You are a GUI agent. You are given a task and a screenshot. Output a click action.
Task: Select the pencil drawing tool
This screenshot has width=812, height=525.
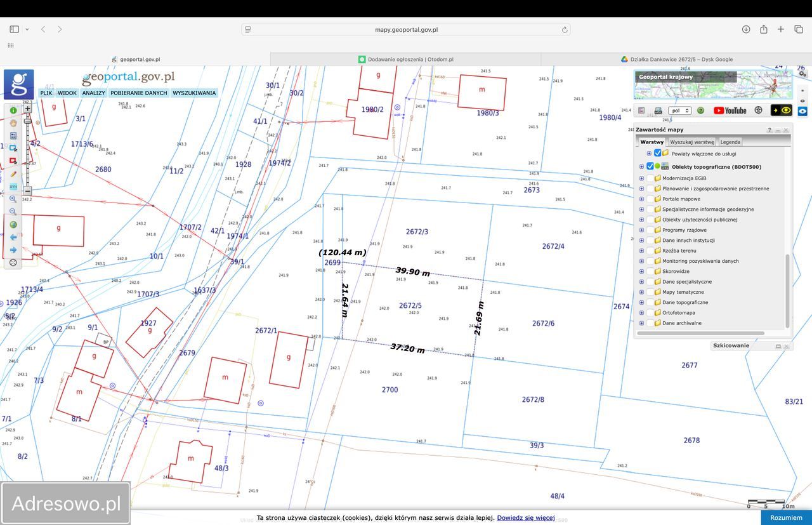[x=13, y=174]
